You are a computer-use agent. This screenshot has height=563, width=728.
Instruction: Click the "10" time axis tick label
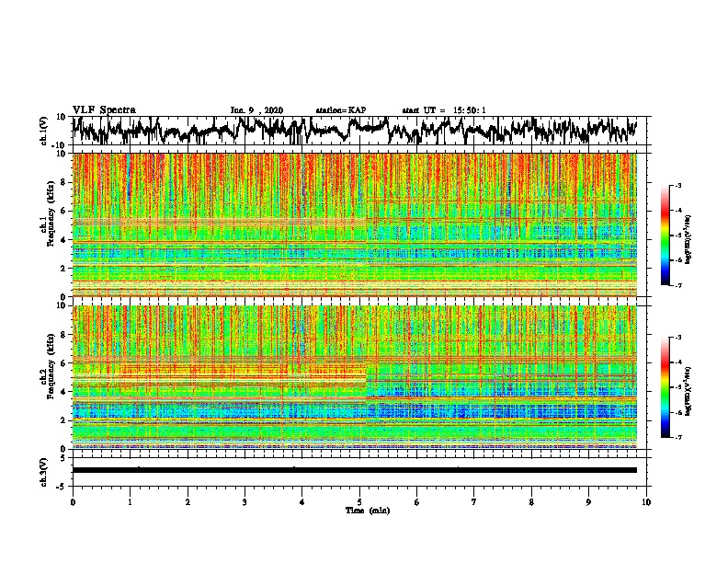click(x=646, y=502)
